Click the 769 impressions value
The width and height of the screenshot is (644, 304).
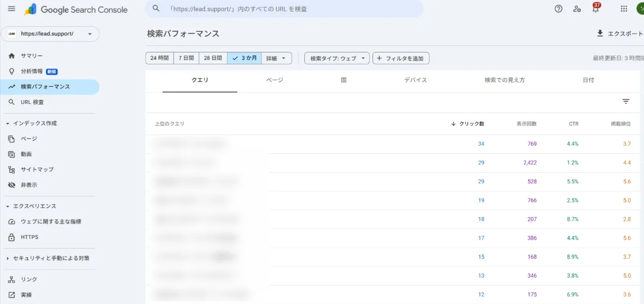click(532, 144)
